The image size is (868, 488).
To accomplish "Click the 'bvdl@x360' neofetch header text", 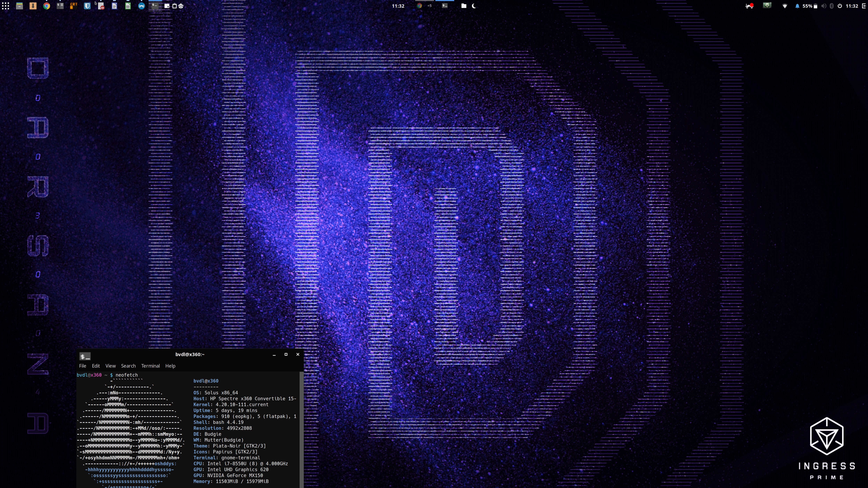I will [x=206, y=381].
